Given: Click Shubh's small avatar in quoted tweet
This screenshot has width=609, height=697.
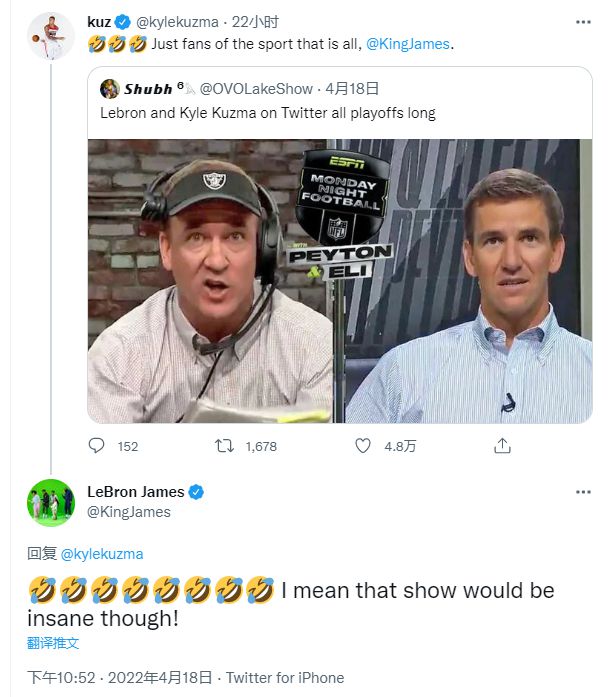Looking at the screenshot, I should pos(110,89).
